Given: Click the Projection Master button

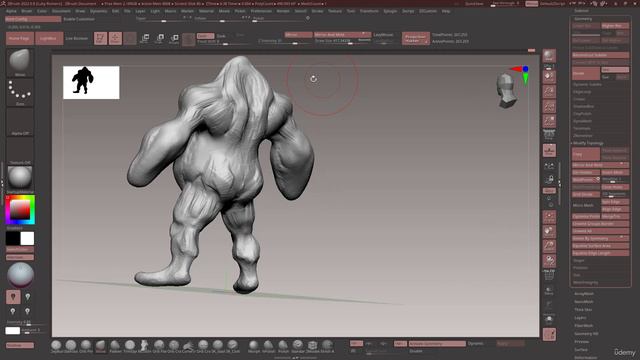Looking at the screenshot, I should coord(416,38).
